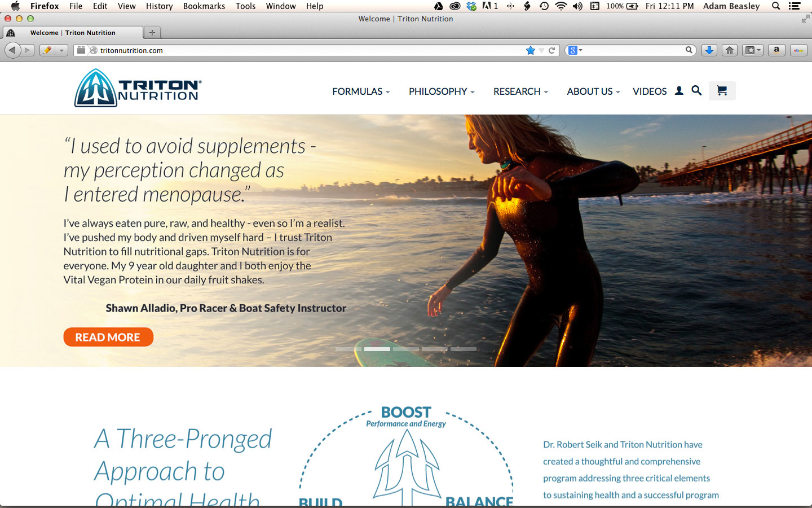
Task: Select the first carousel slide indicator
Action: (348, 349)
